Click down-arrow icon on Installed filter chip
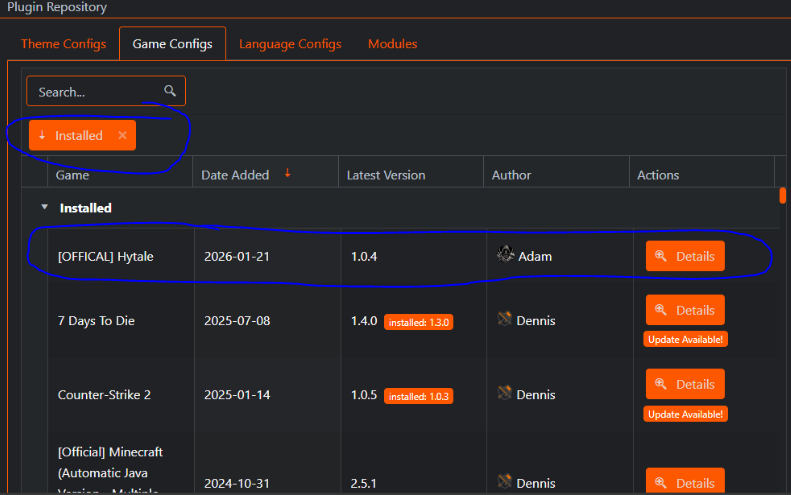The image size is (791, 495). pyautogui.click(x=42, y=135)
